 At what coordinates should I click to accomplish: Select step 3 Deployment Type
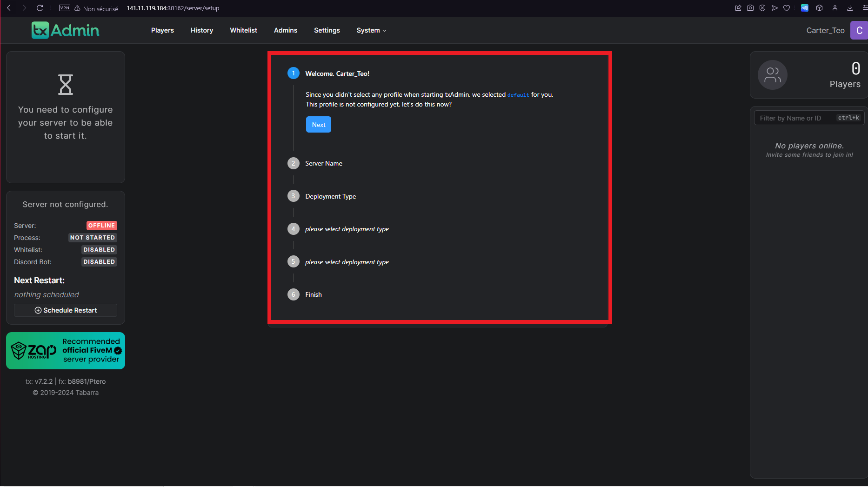330,196
